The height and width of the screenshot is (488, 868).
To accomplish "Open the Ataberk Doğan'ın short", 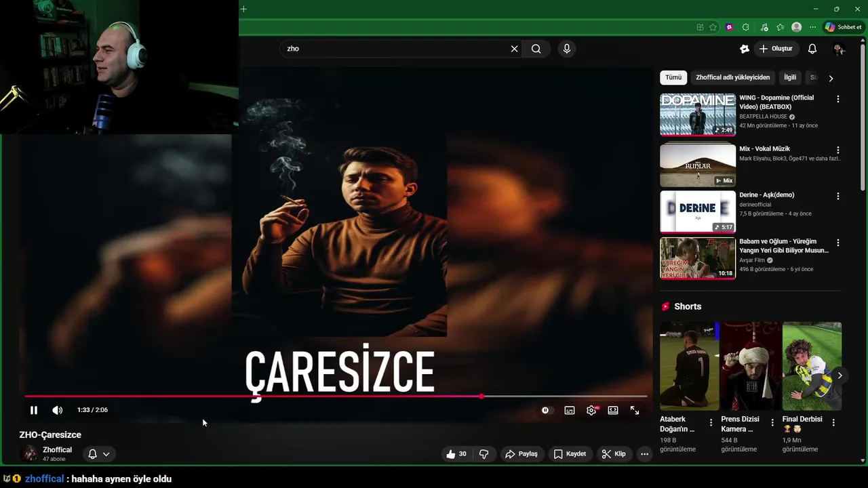I will [x=689, y=366].
